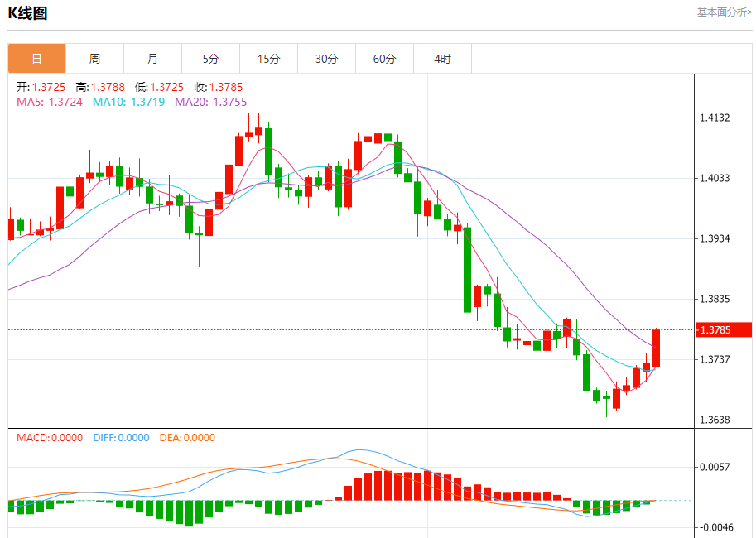
Task: Click the MACD value label
Action: (50, 438)
